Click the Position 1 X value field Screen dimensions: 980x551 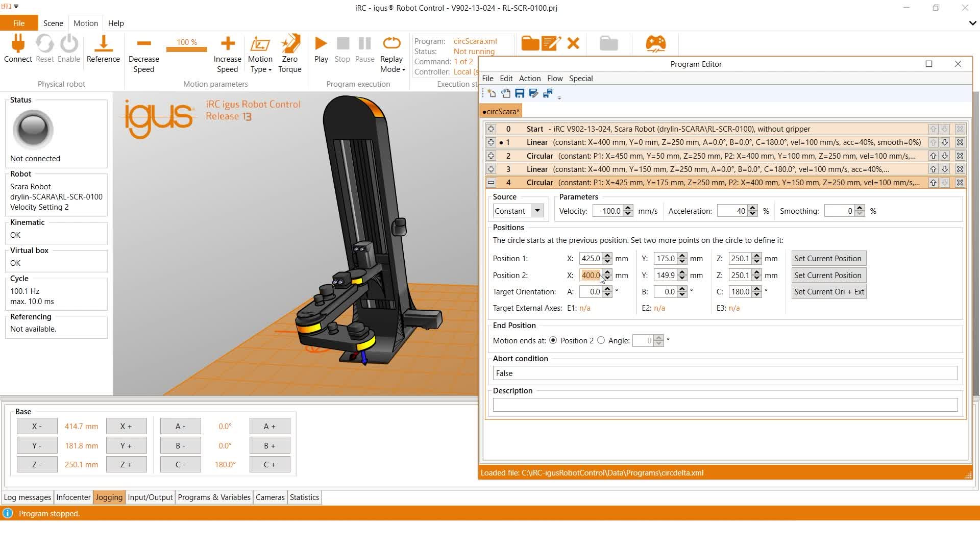(x=591, y=259)
